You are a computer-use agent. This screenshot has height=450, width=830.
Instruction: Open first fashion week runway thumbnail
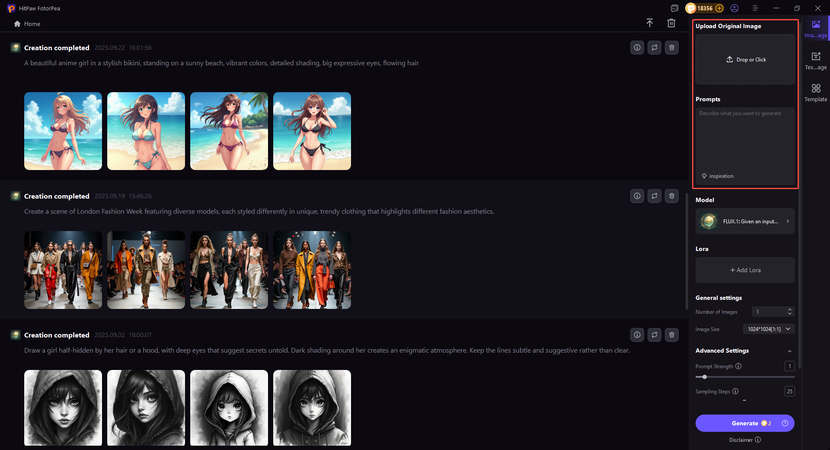point(63,270)
